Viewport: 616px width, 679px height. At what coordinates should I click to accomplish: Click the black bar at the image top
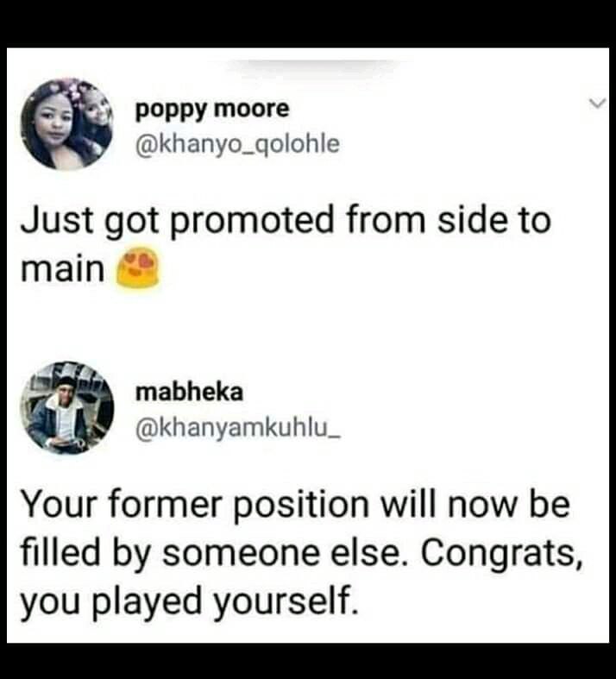click(x=308, y=23)
